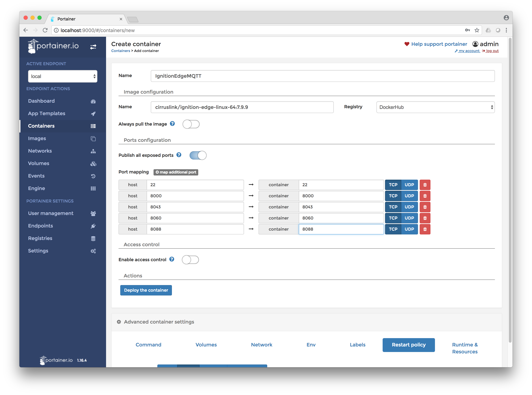Open the Volumes settings tab

(x=206, y=345)
